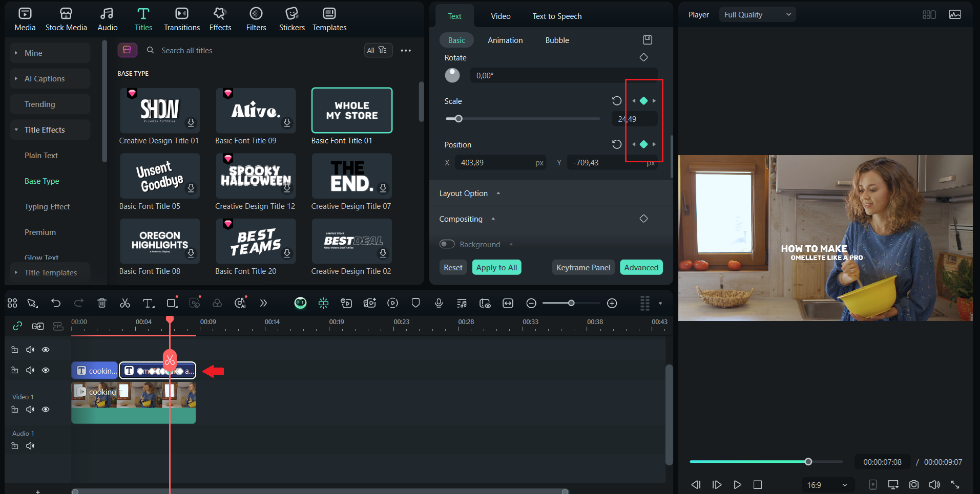The height and width of the screenshot is (494, 980).
Task: Select the Basic Font Title 01 template thumbnail
Action: [x=351, y=110]
